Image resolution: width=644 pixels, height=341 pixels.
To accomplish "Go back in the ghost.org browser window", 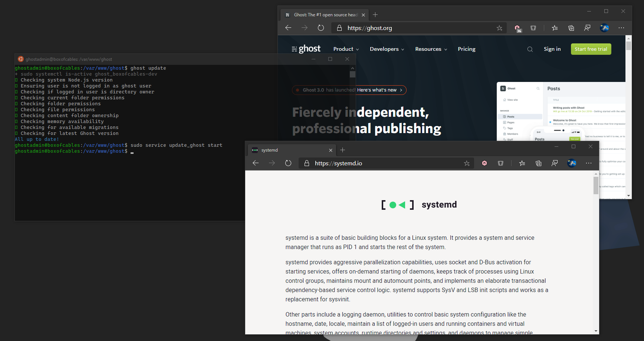I will (x=288, y=28).
